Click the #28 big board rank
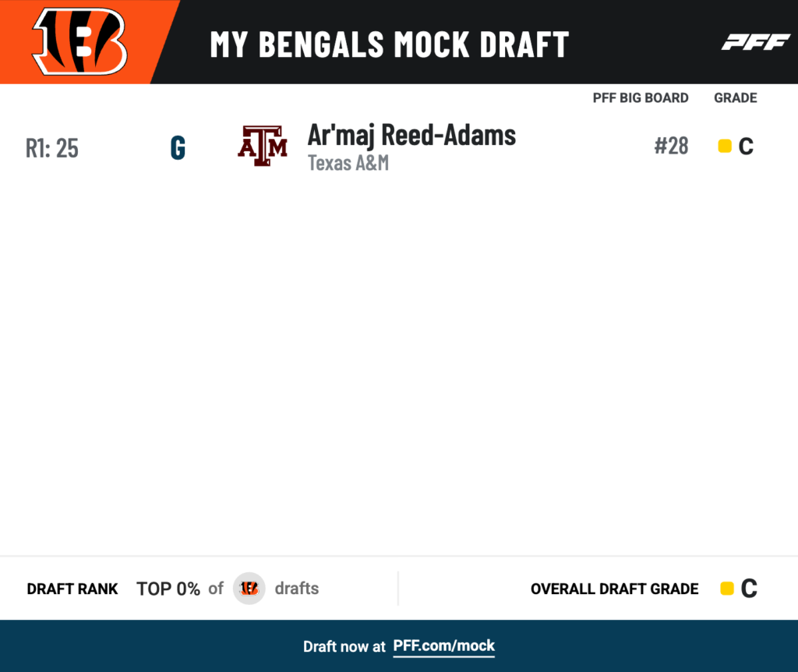This screenshot has width=798, height=672. point(671,146)
